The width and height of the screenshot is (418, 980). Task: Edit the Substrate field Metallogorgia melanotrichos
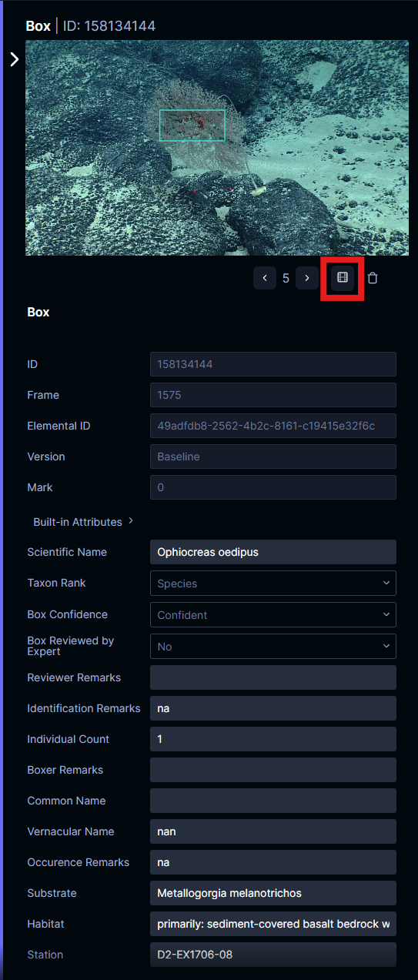273,893
